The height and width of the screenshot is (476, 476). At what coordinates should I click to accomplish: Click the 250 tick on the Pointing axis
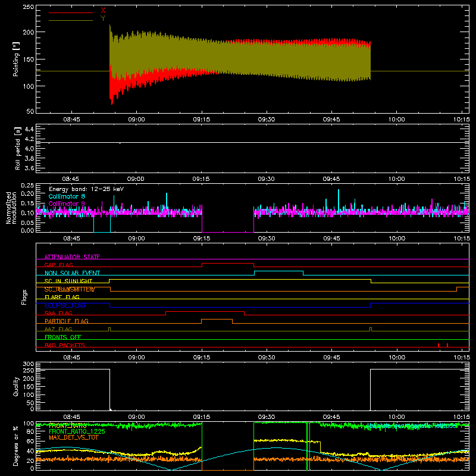click(x=28, y=7)
